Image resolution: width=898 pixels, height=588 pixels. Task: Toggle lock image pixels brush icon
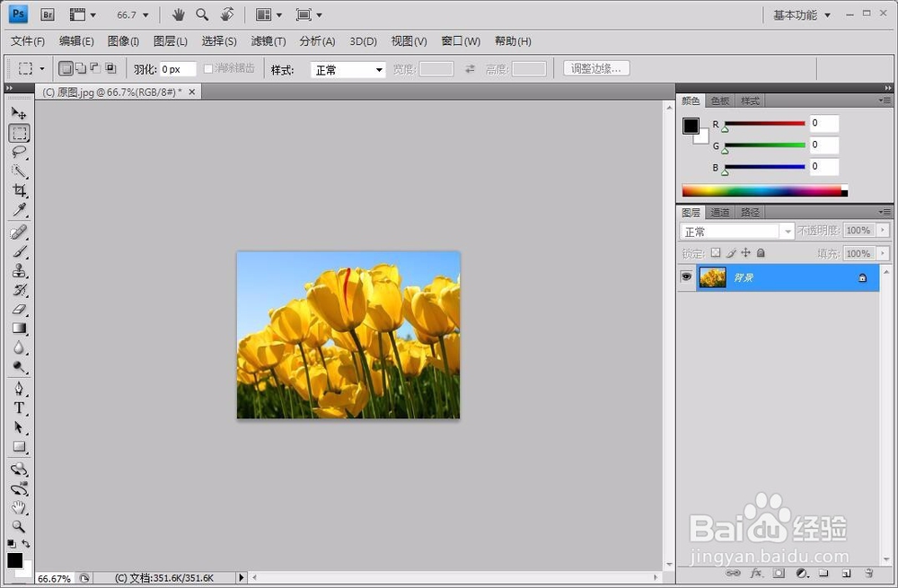click(x=731, y=252)
